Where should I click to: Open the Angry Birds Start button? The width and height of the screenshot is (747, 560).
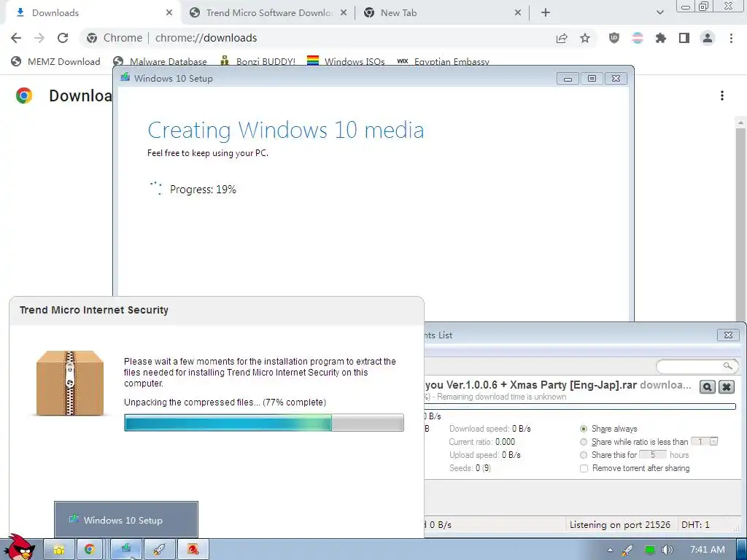(20, 548)
